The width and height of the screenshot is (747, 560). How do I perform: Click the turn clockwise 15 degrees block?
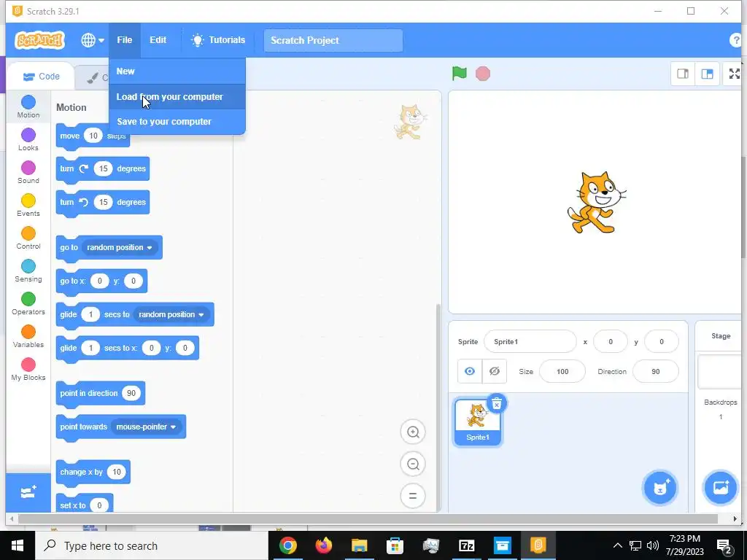coord(103,169)
